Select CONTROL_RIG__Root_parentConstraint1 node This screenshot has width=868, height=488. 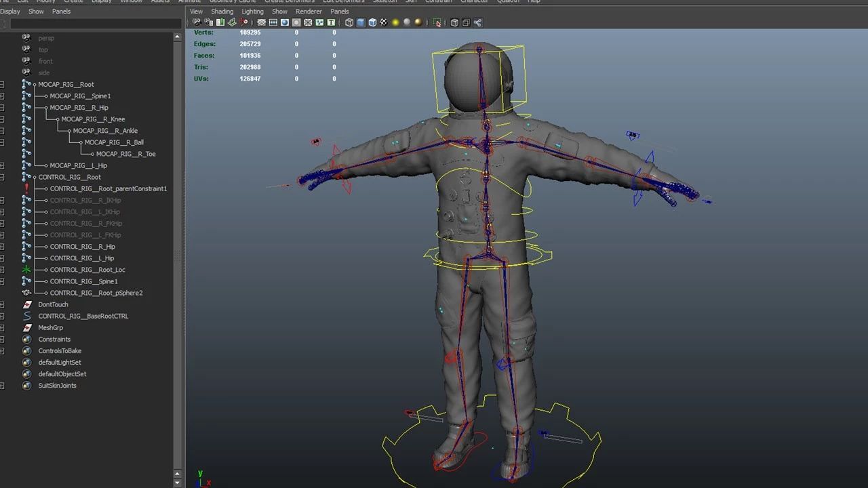108,188
